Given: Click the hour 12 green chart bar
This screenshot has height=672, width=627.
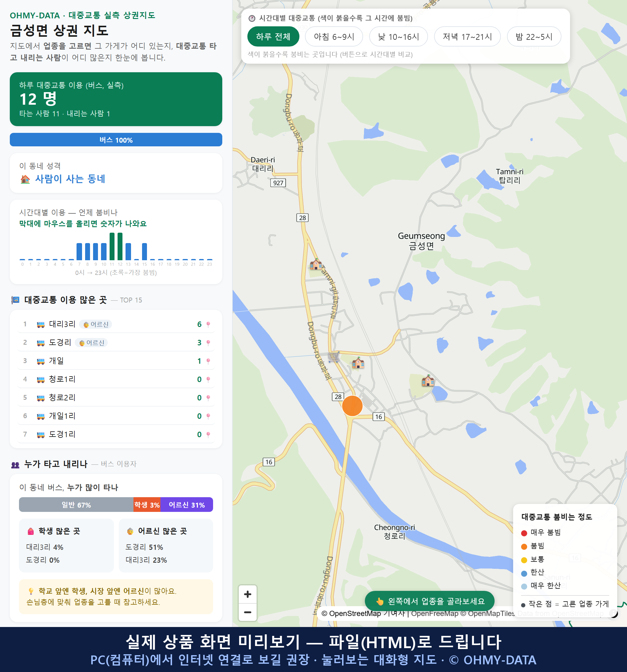Looking at the screenshot, I should click(120, 246).
